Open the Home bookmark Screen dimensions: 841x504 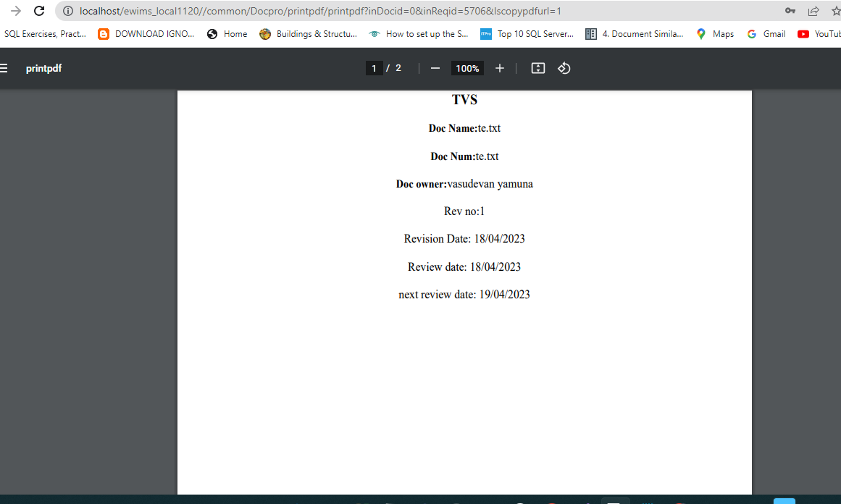(x=227, y=34)
